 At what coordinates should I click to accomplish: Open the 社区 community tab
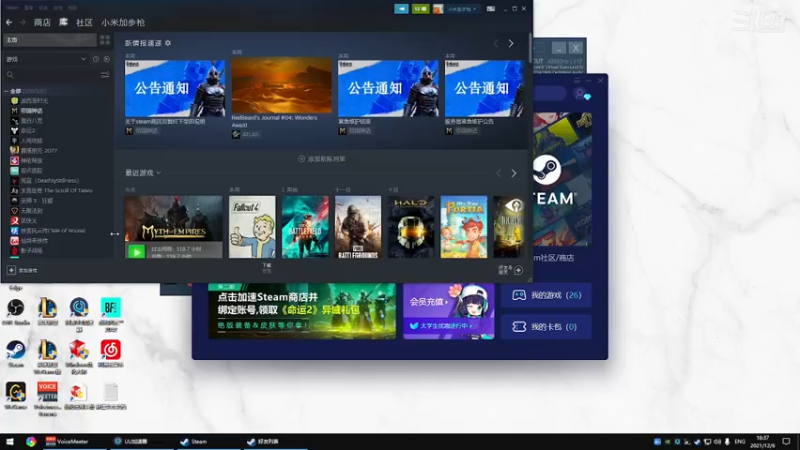tap(84, 22)
